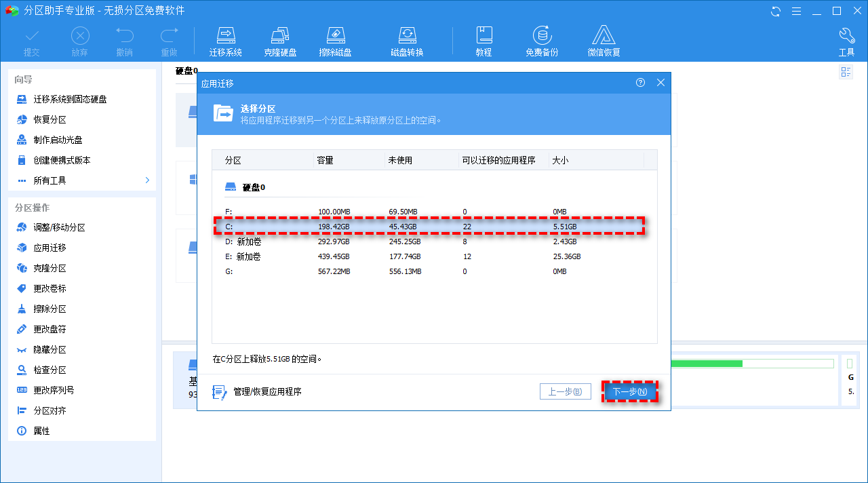Open 微信恢复 WeChat recovery tool
Image resolution: width=868 pixels, height=483 pixels.
604,39
